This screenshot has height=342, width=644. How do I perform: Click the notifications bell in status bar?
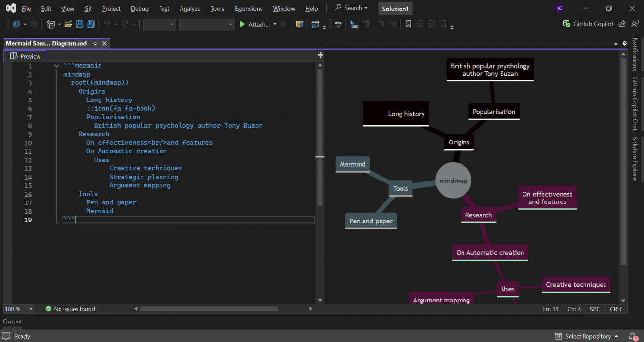click(x=633, y=336)
